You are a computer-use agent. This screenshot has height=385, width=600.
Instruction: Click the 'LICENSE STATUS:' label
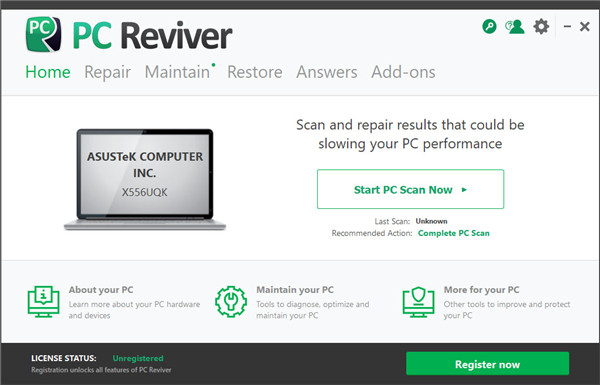[64, 358]
